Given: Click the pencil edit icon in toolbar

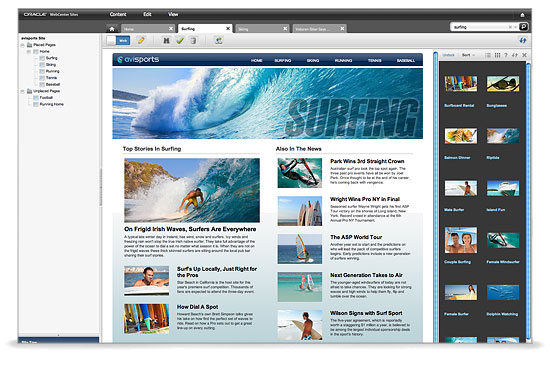Looking at the screenshot, I should pyautogui.click(x=141, y=40).
